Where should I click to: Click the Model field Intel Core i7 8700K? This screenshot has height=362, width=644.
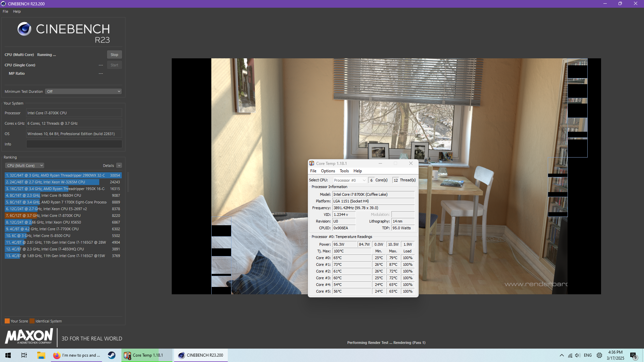coord(373,194)
